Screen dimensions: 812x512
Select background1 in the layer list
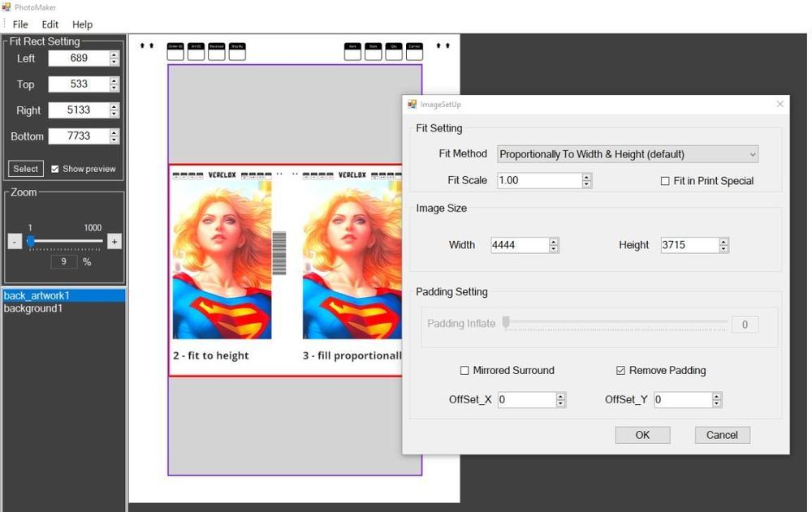63,308
